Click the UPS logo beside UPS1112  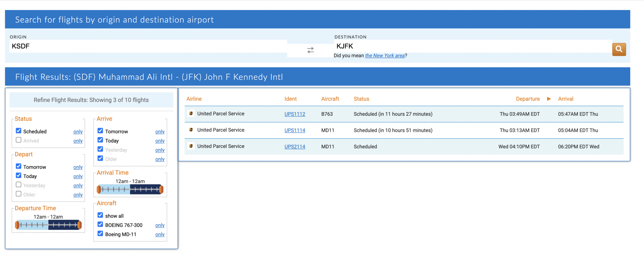tap(191, 114)
